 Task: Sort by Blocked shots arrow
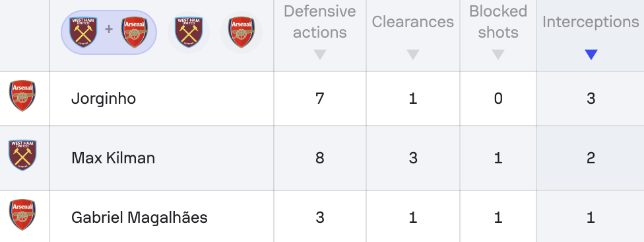498,54
